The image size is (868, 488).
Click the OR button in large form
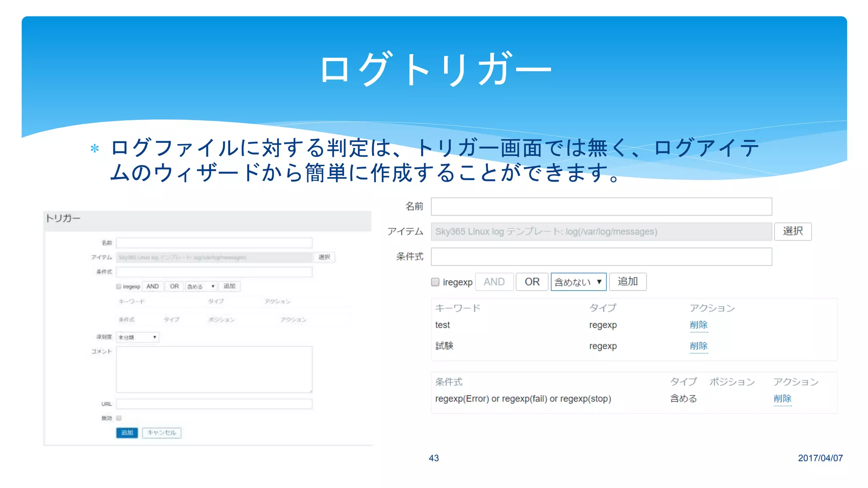[532, 282]
